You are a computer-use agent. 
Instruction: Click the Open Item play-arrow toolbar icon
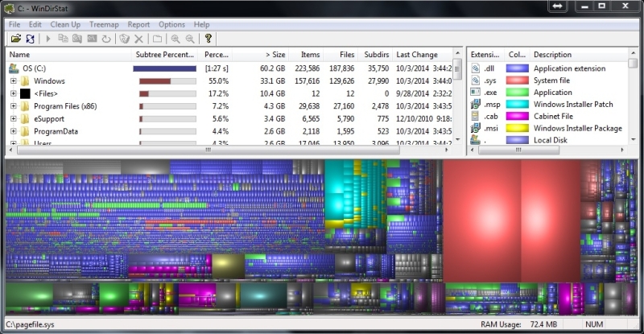(48, 39)
